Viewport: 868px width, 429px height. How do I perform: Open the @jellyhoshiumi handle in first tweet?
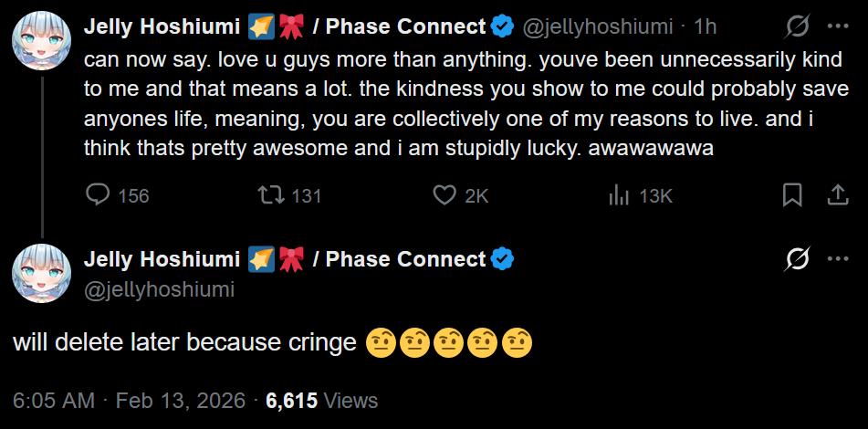600,27
